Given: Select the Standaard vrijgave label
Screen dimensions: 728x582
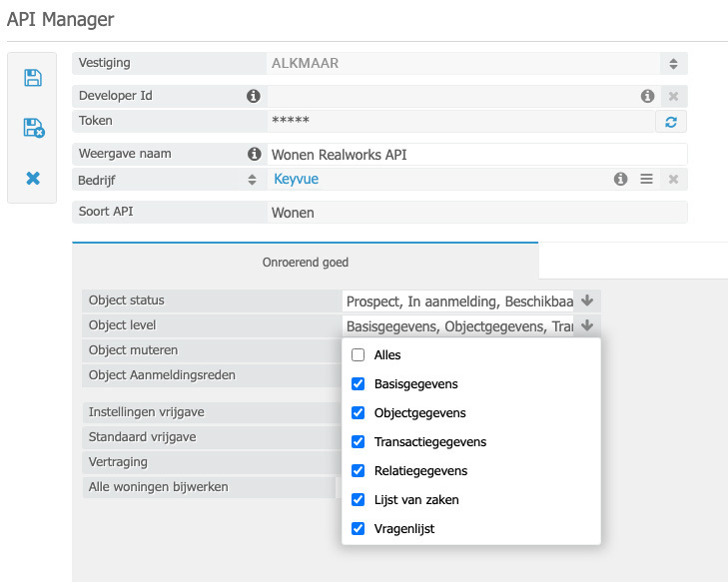Looking at the screenshot, I should [x=142, y=437].
